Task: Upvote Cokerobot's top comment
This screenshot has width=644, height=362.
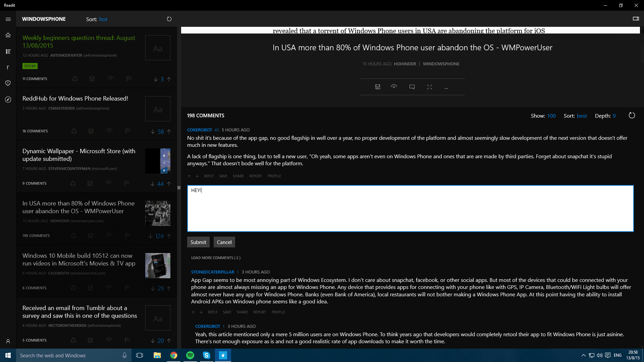Action: [189, 176]
